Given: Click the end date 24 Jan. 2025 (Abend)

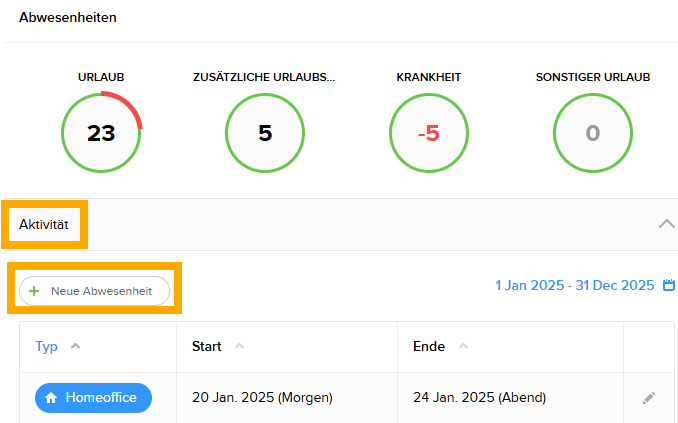Looking at the screenshot, I should [479, 397].
